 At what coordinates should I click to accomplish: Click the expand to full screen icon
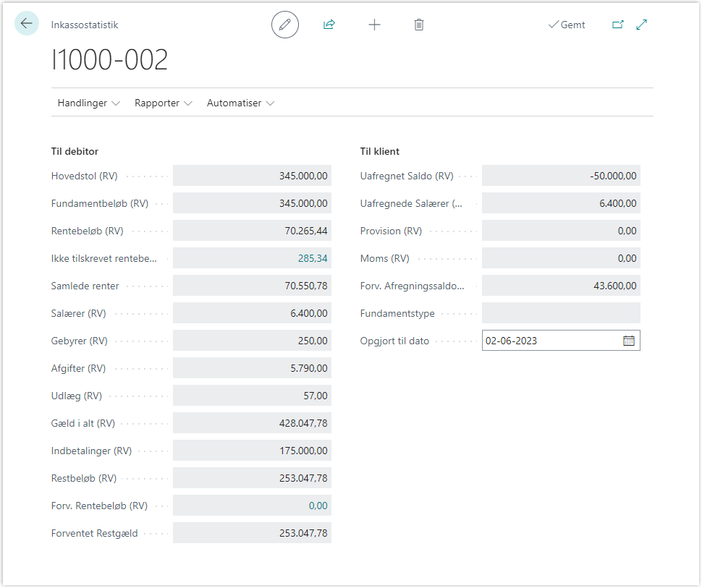coord(641,25)
